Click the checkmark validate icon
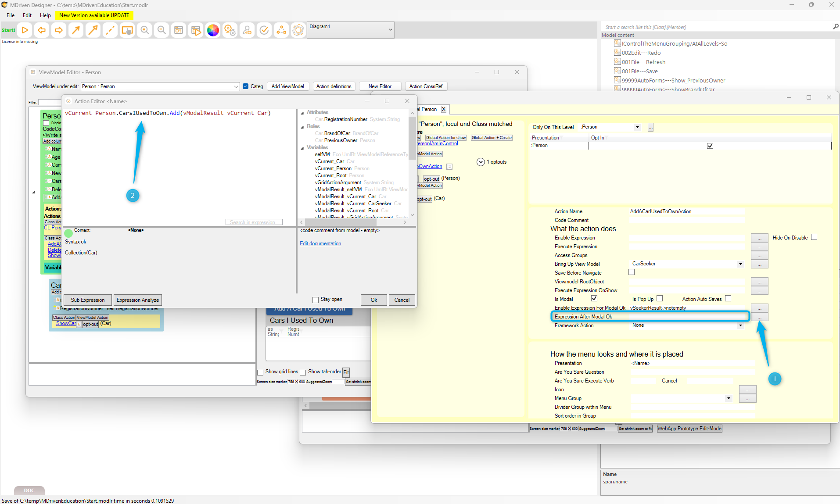The image size is (840, 504). click(x=264, y=30)
